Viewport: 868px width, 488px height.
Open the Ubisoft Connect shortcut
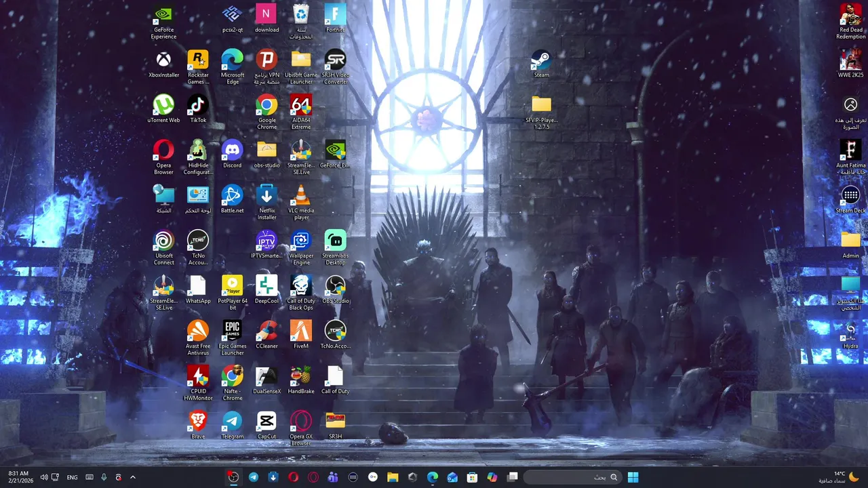[163, 247]
